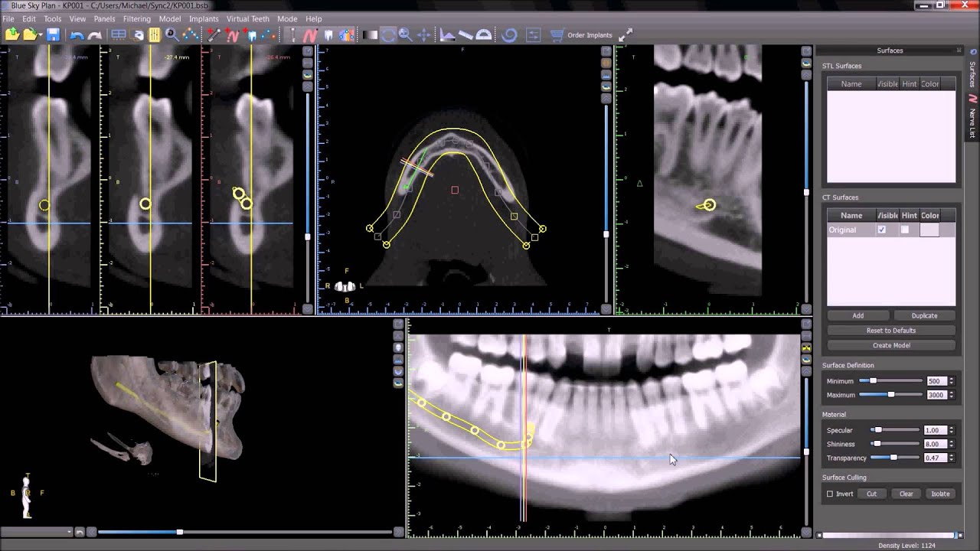
Task: Click Reset to Defaults button
Action: [x=891, y=331]
